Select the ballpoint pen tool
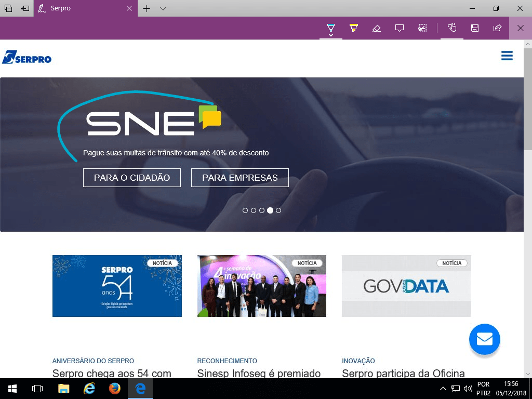Viewport: 532px width, 399px height. (330, 28)
